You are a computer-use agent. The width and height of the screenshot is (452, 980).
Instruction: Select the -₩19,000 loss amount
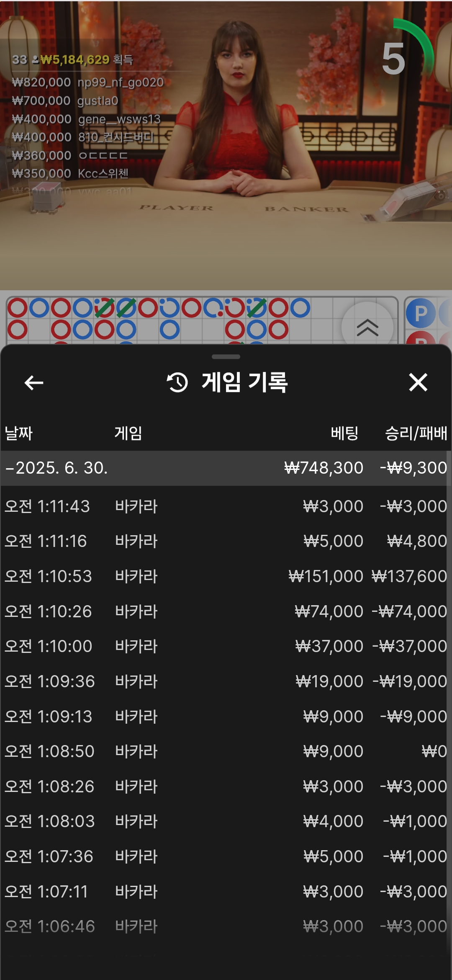[x=410, y=681]
